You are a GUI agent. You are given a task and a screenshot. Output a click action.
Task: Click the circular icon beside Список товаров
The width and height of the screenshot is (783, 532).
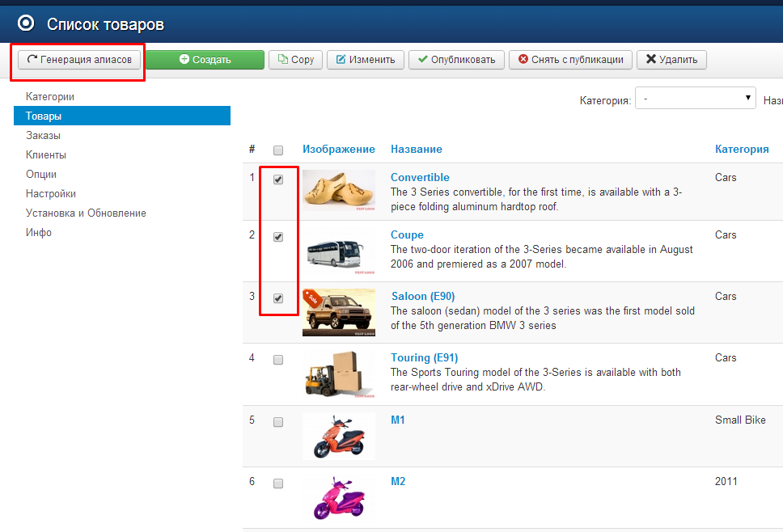pos(26,24)
